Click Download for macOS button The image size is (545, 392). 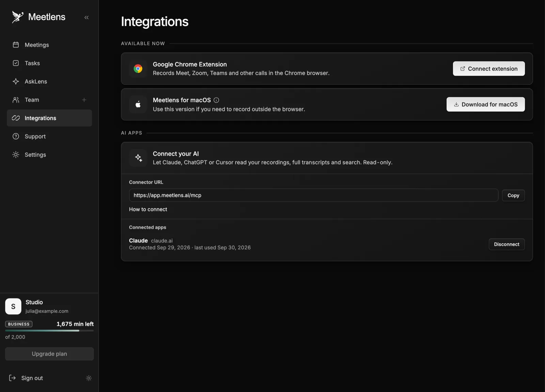[486, 105]
